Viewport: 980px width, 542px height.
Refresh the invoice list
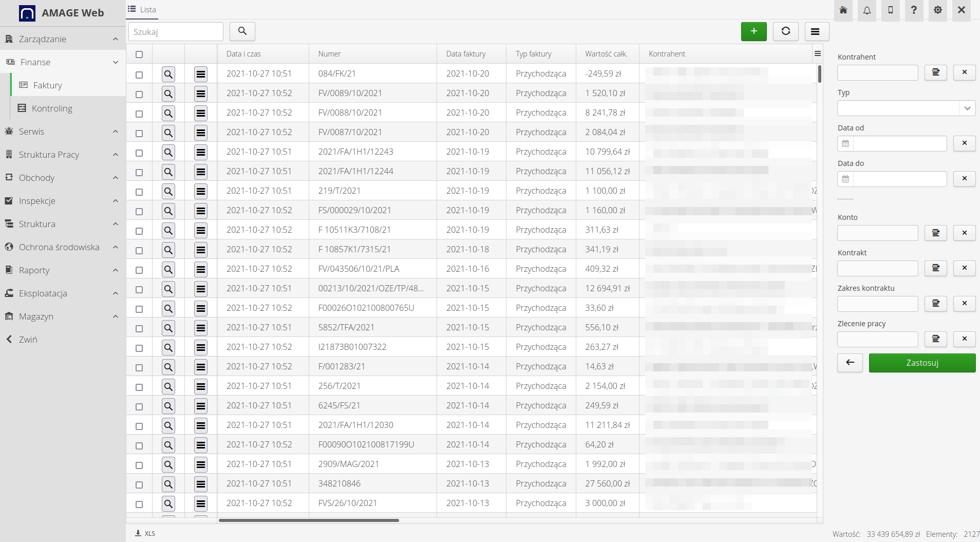[785, 31]
